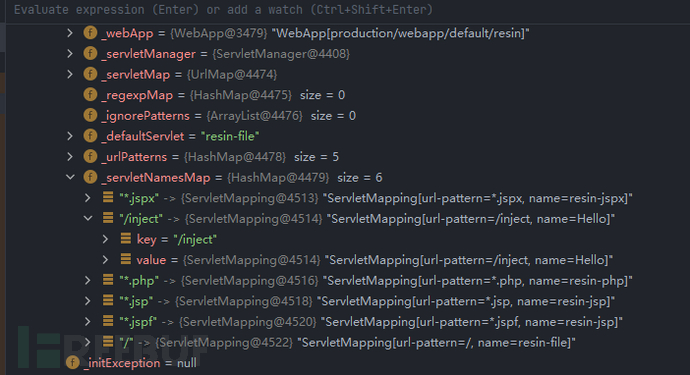
Task: Expand the _webApp field node
Action: tap(70, 33)
